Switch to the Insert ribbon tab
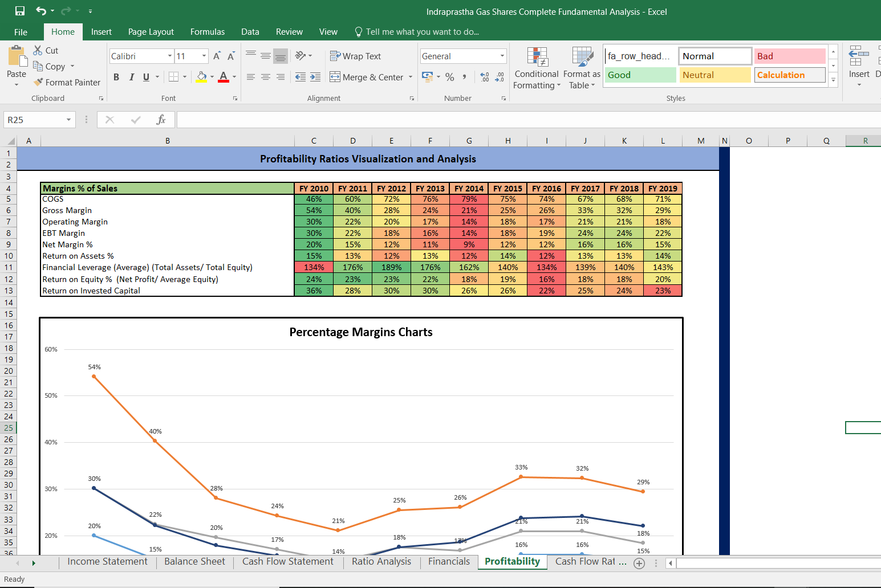The image size is (881, 588). (x=102, y=32)
